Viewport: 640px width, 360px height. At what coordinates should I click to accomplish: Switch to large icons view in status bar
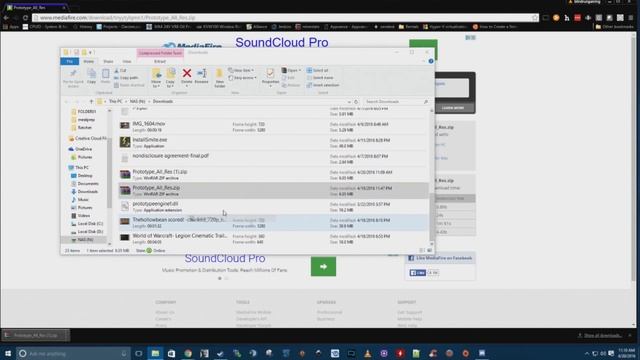429,250
